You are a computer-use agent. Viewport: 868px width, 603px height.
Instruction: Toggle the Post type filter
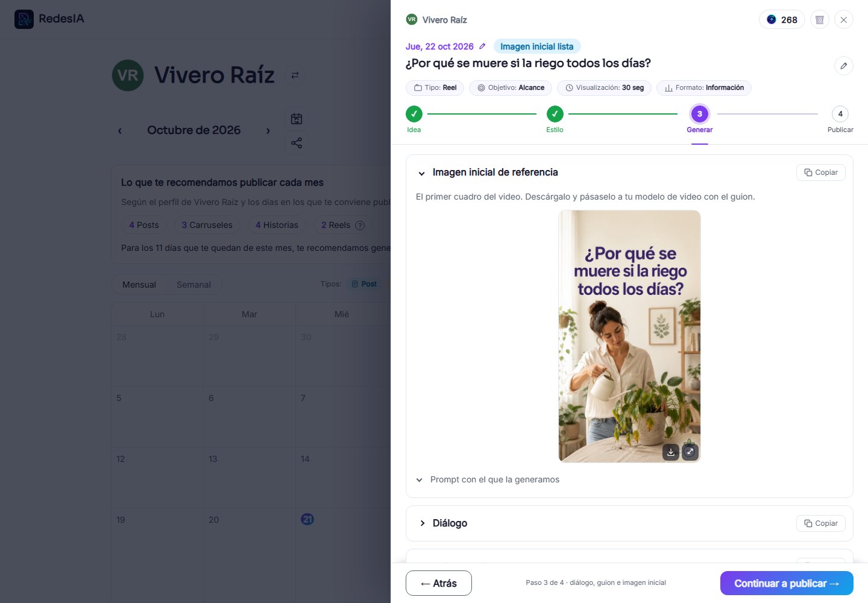click(364, 284)
